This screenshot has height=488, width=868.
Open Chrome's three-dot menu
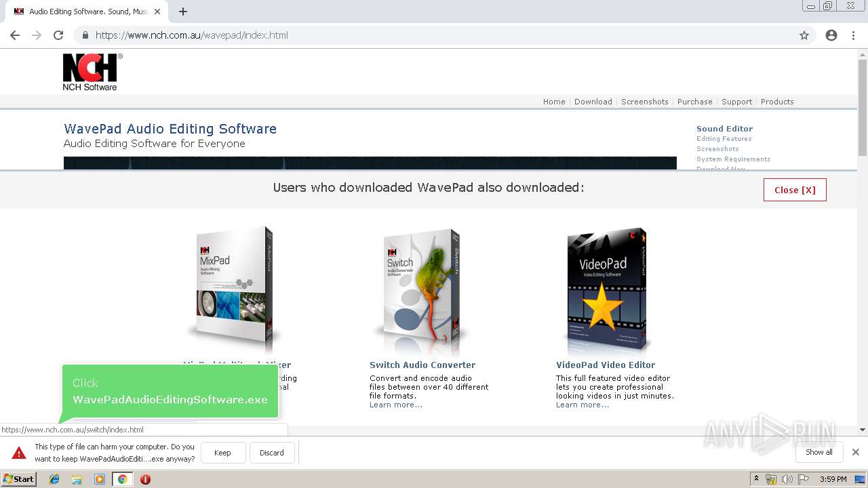point(853,35)
